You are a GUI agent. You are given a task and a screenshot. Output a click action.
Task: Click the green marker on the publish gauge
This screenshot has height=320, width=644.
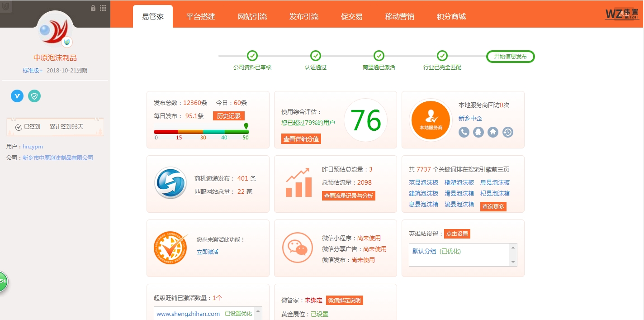coord(246,126)
